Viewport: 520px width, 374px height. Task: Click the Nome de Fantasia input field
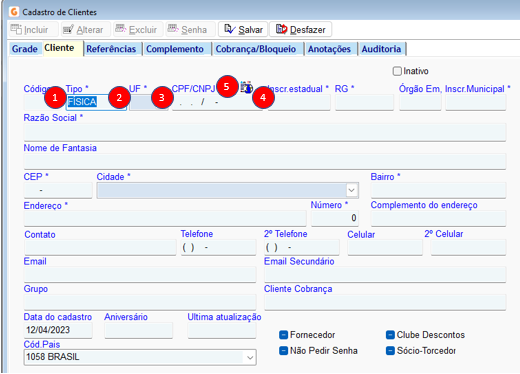[265, 161]
